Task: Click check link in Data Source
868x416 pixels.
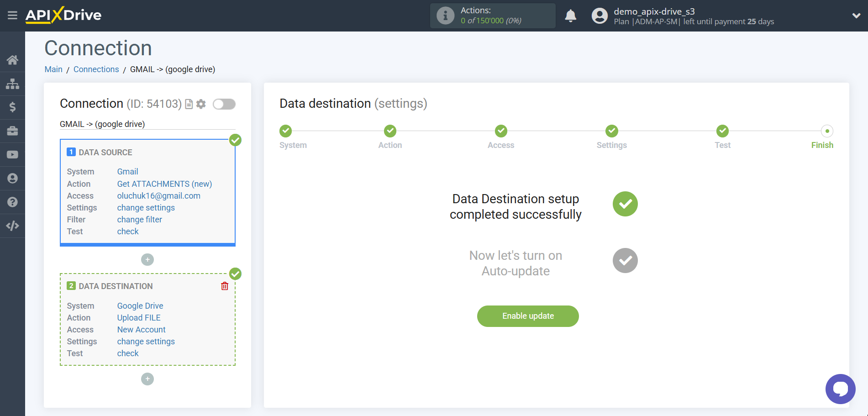Action: pyautogui.click(x=127, y=232)
